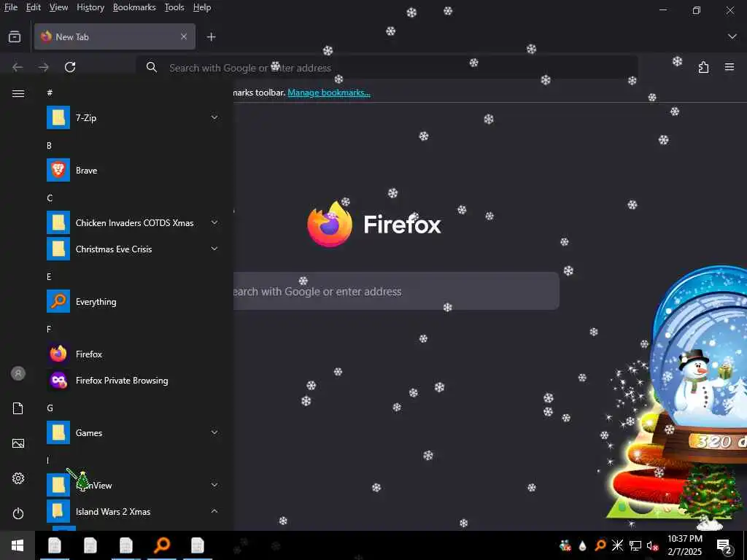This screenshot has width=747, height=560.
Task: Open the History menu
Action: (x=90, y=7)
